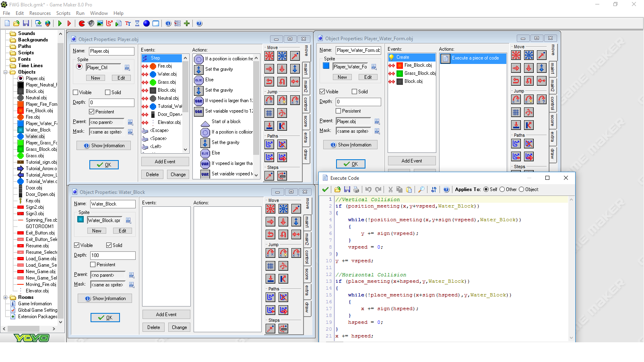Create a font using the TT icon
This screenshot has width=644, height=362.
coord(128,23)
